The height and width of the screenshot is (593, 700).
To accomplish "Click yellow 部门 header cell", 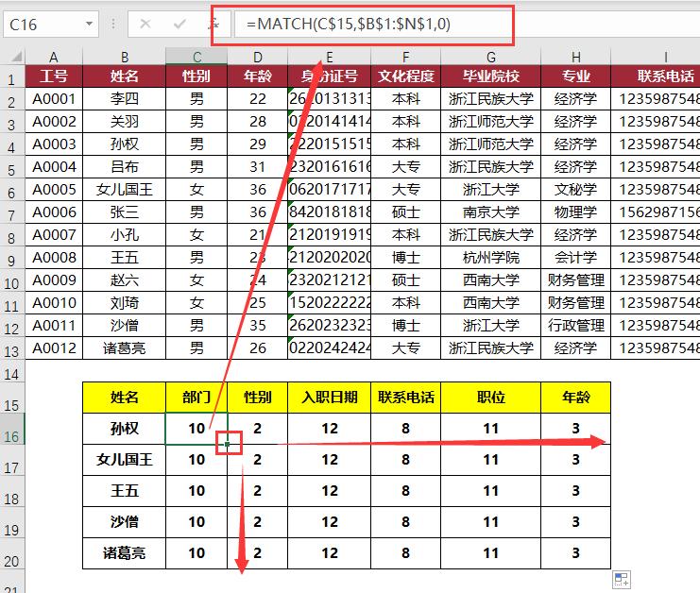I will 196,398.
